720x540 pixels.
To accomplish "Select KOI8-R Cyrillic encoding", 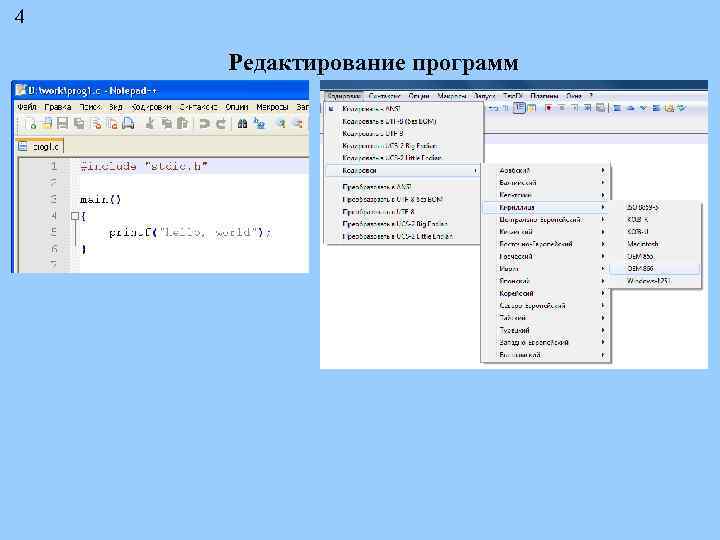I will click(x=655, y=219).
